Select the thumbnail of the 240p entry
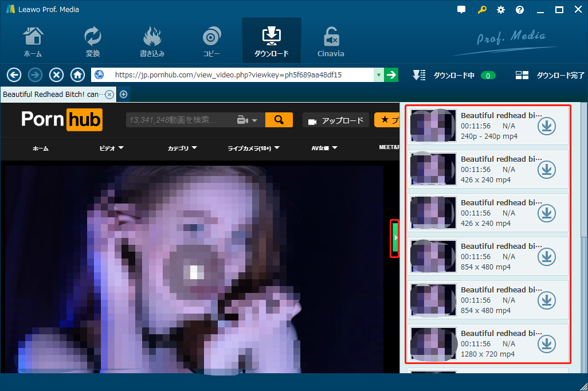The image size is (588, 391). click(x=433, y=126)
